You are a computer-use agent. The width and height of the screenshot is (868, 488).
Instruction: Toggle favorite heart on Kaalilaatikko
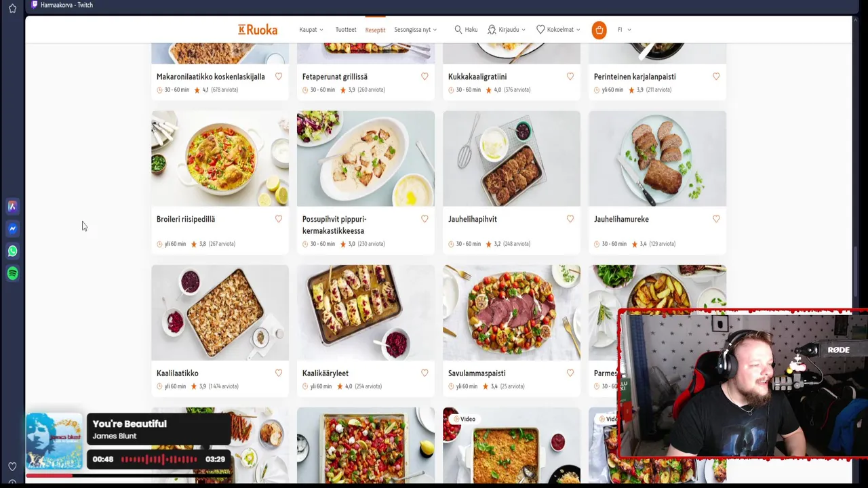pyautogui.click(x=279, y=373)
